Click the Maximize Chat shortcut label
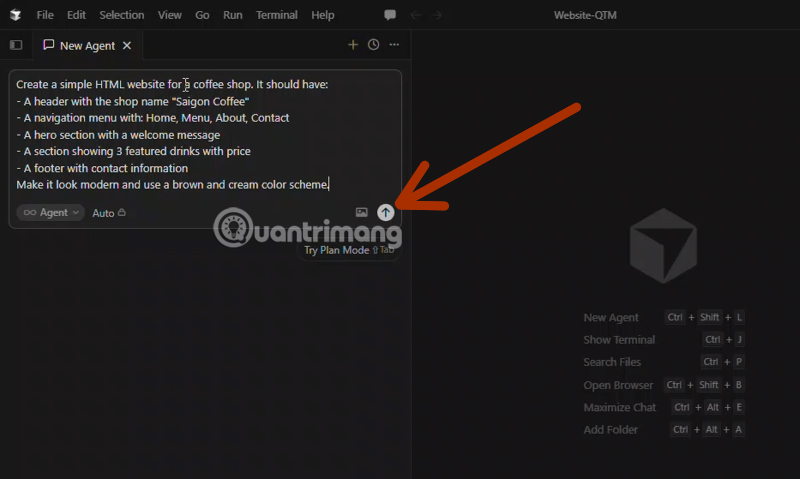 click(x=619, y=408)
